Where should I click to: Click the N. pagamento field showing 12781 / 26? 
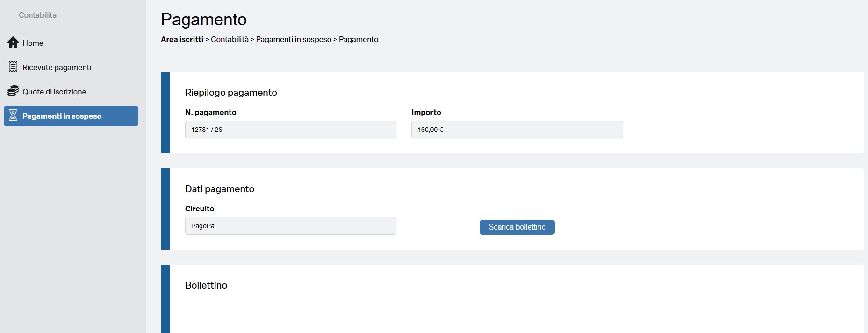point(290,130)
